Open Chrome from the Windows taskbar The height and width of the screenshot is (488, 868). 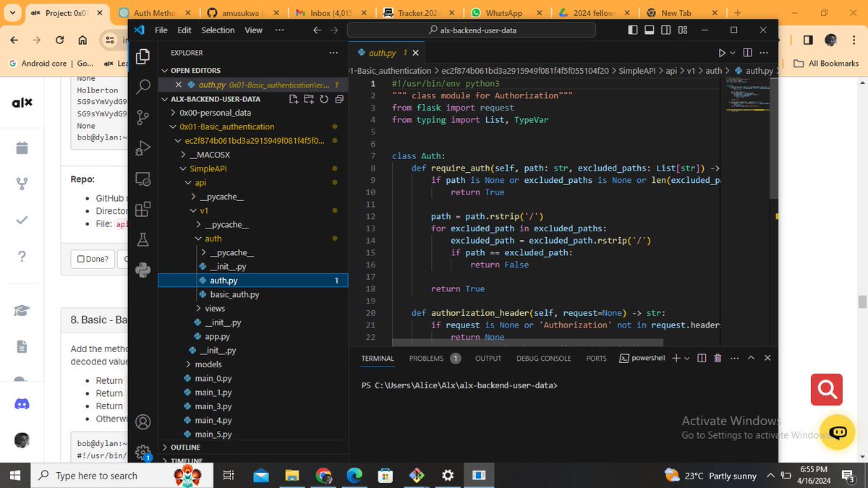[x=323, y=475]
